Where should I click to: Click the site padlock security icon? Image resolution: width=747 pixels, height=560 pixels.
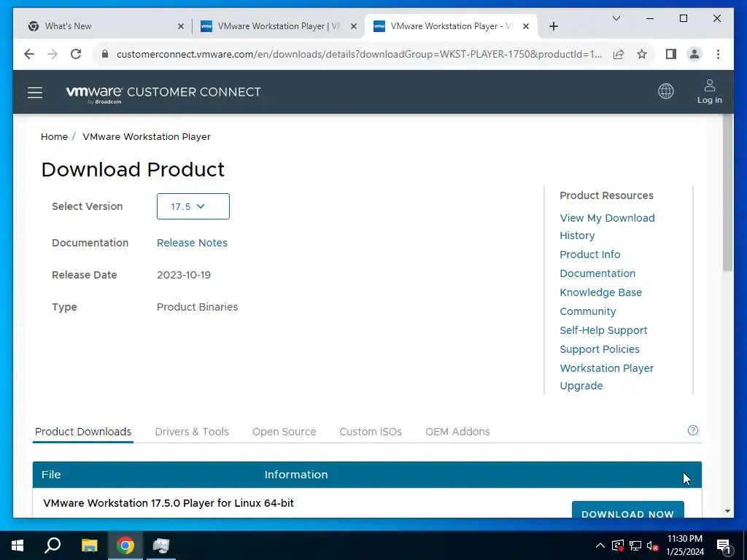[105, 54]
